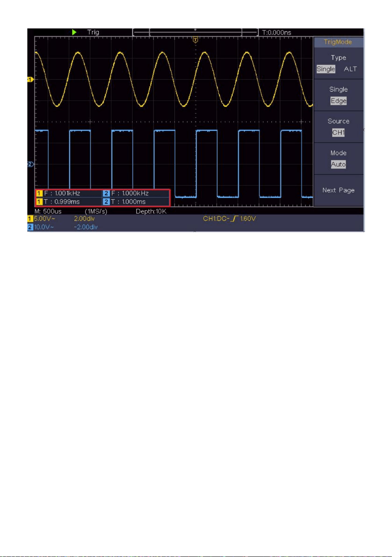Image resolution: width=392 pixels, height=557 pixels.
Task: Click the TrigMode menu title
Action: coord(338,42)
